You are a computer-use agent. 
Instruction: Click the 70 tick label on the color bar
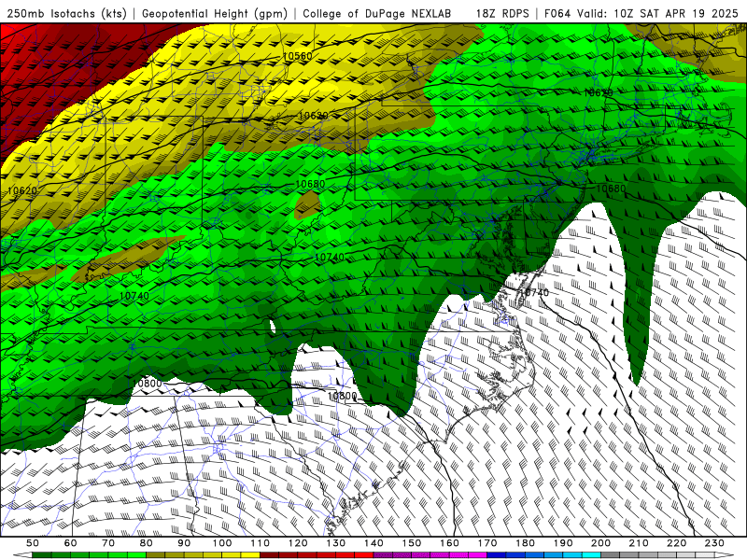point(108,543)
